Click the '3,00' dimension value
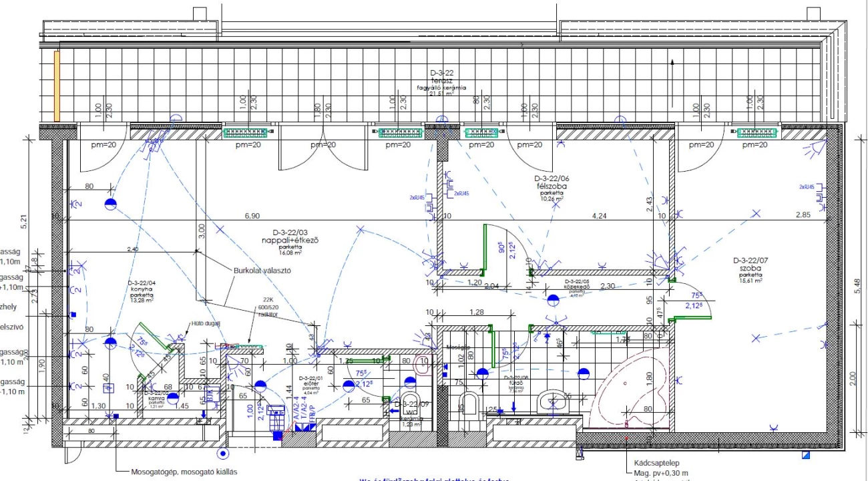The width and height of the screenshot is (868, 481). pyautogui.click(x=202, y=232)
